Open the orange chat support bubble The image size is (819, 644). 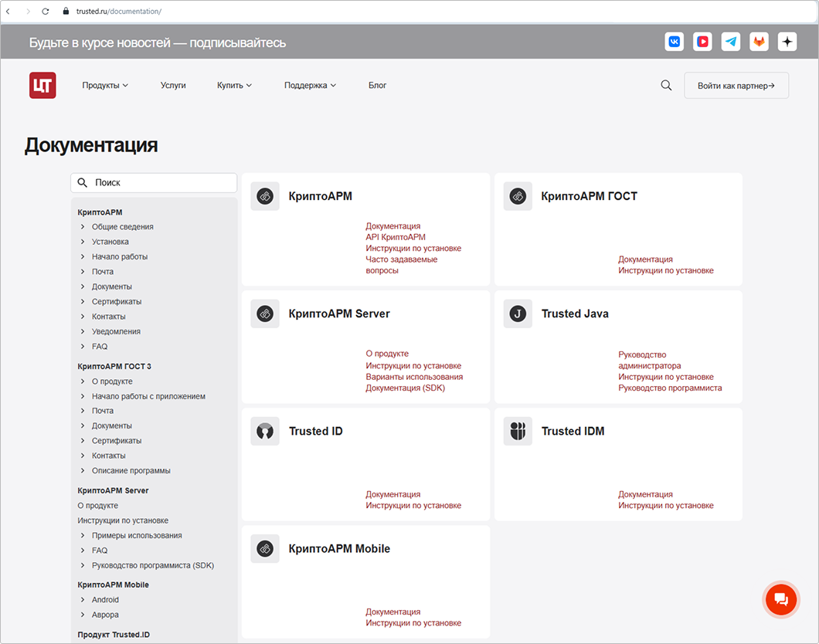click(780, 599)
